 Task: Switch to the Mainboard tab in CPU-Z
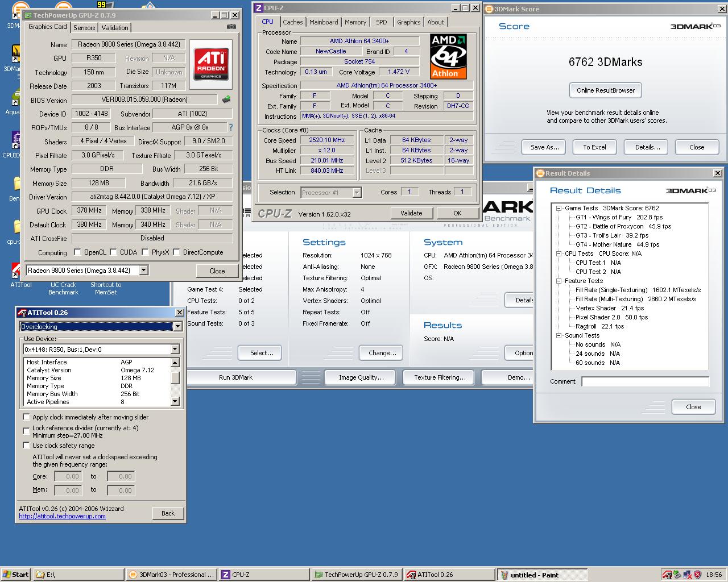point(324,22)
